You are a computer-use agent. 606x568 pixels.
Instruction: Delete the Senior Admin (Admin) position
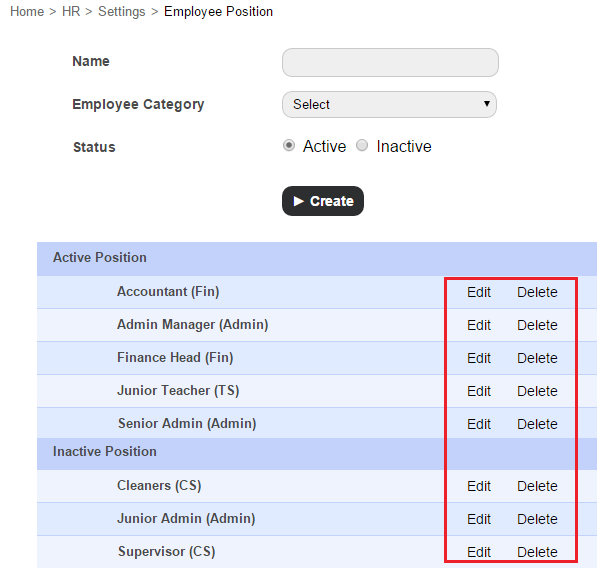pos(537,424)
